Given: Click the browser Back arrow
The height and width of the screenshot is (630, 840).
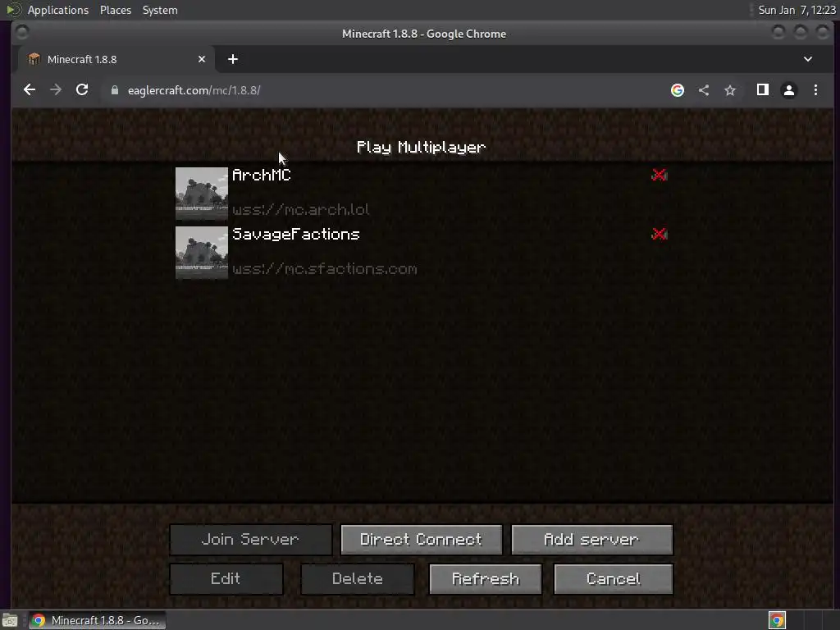Looking at the screenshot, I should tap(30, 90).
